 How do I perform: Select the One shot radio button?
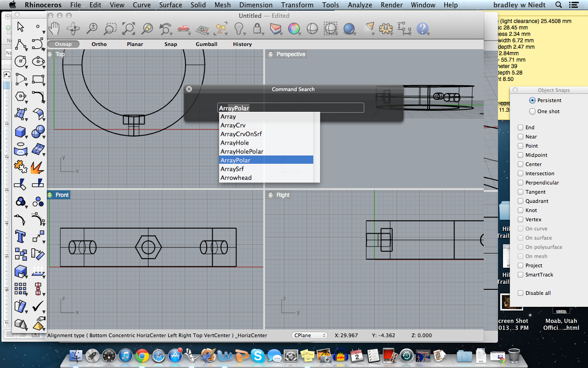(x=532, y=111)
